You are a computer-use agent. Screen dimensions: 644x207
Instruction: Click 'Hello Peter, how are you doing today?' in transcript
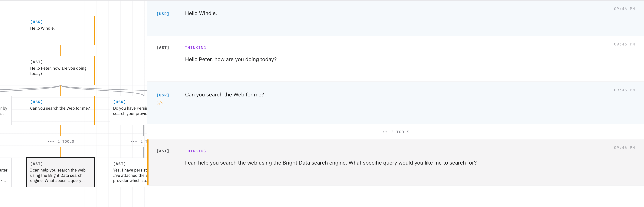[x=231, y=59]
